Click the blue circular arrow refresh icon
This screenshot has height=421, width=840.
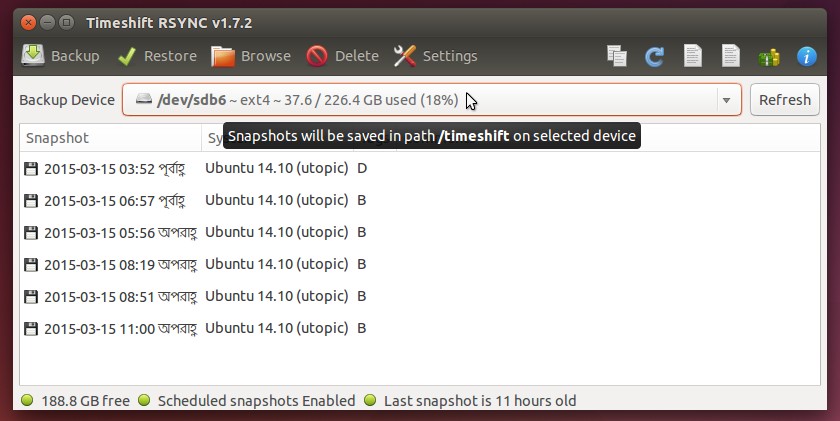pos(654,56)
